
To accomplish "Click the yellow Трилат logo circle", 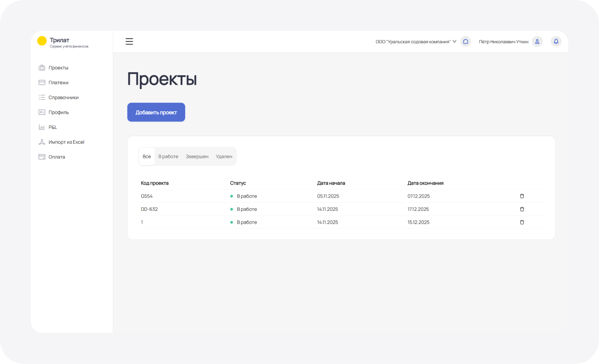I will pos(42,41).
